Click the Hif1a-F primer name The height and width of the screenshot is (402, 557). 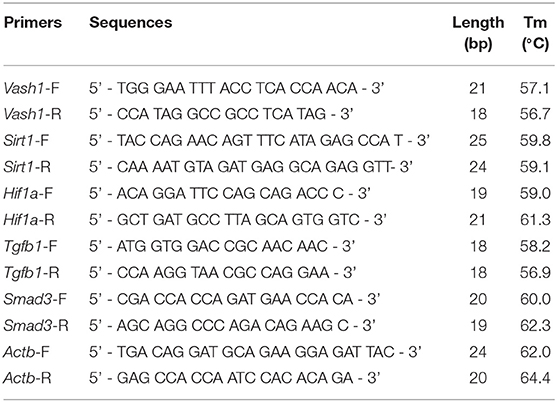[x=28, y=193]
